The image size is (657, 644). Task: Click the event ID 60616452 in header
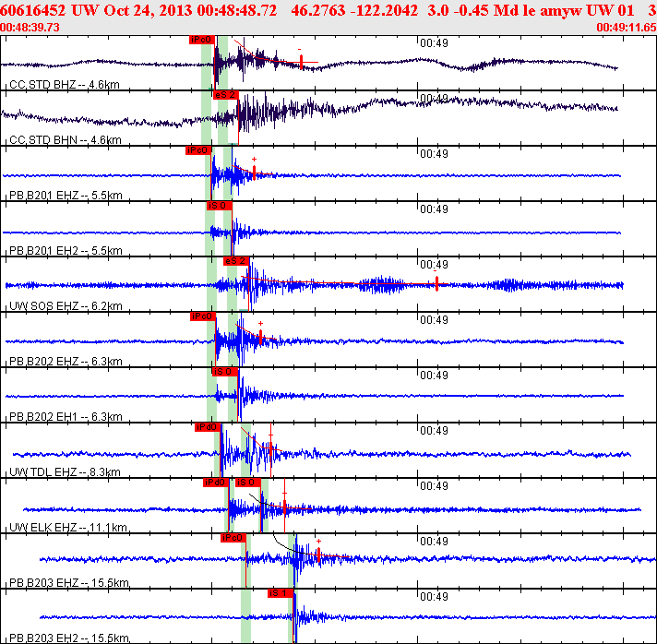[33, 10]
